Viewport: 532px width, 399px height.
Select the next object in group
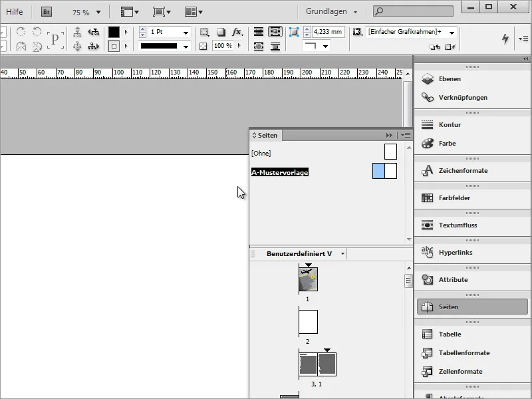tap(93, 46)
